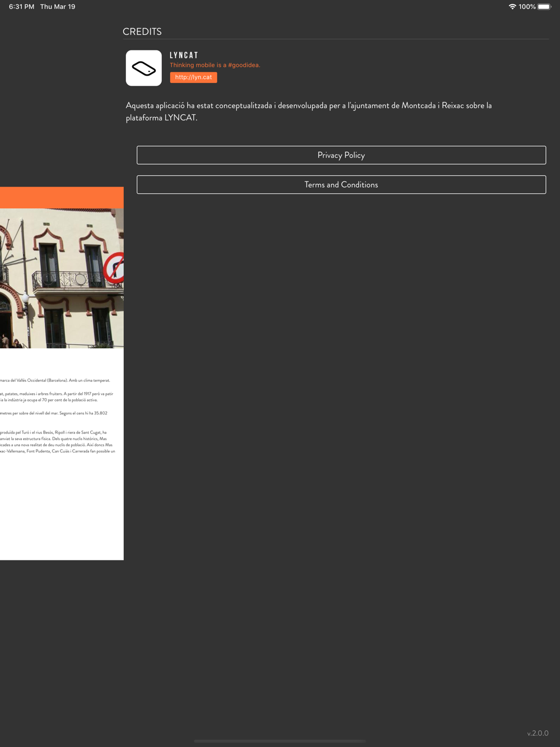Image resolution: width=560 pixels, height=747 pixels.
Task: Tap the 'Thu Mar 19' date in the status bar
Action: pos(58,7)
